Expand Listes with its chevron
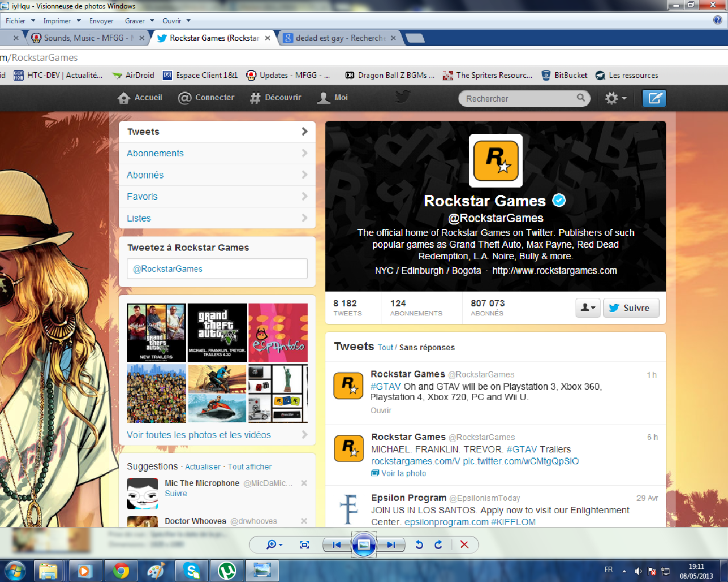This screenshot has height=582, width=728. click(x=304, y=218)
